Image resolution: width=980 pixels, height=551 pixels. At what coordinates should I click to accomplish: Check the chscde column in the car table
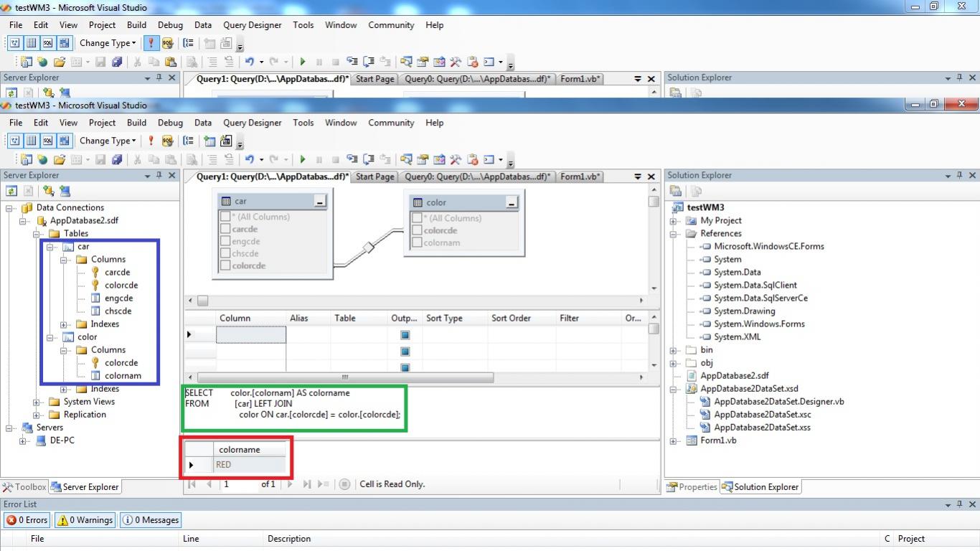(225, 253)
